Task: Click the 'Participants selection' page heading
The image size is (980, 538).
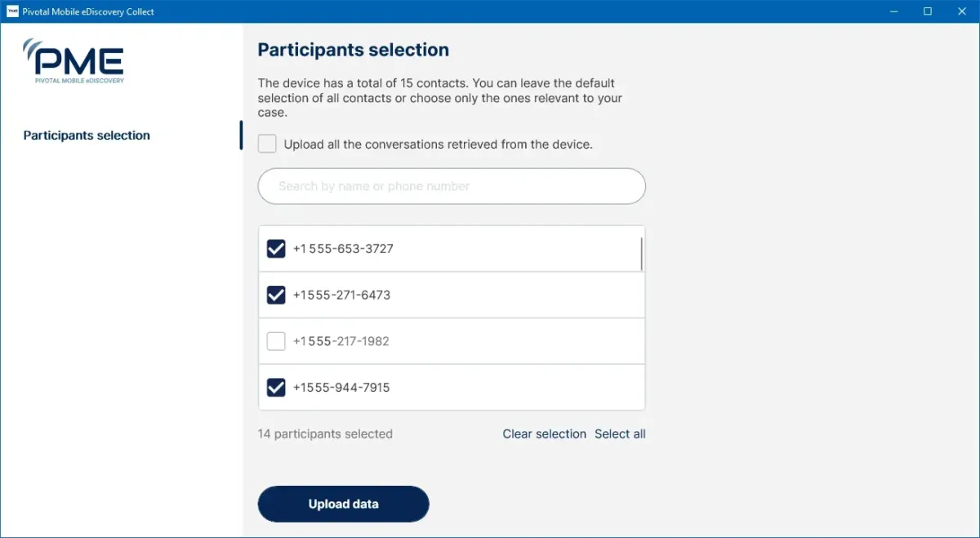Action: 354,50
